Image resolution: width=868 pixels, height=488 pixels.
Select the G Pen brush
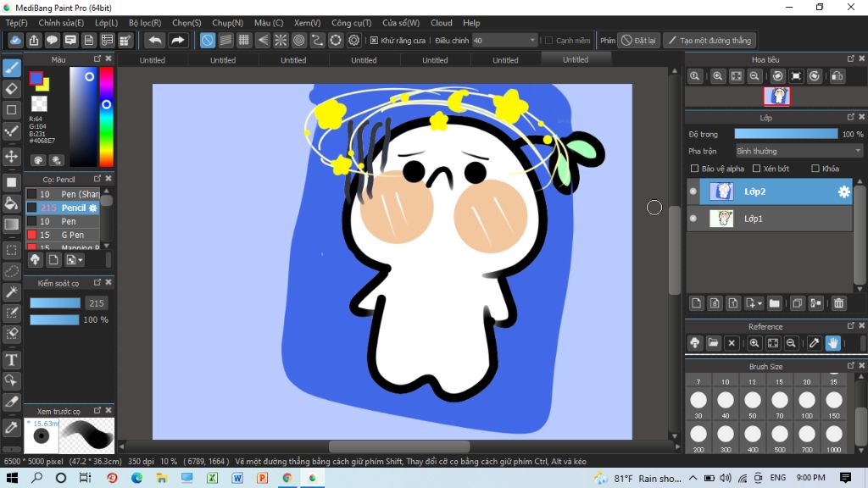[63, 235]
